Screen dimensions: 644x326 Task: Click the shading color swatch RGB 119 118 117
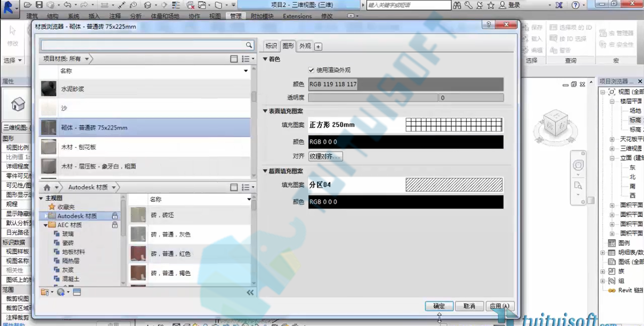(406, 84)
